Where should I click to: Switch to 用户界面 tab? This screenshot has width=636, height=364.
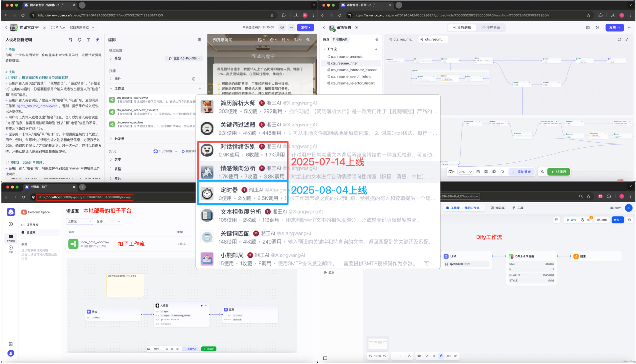[x=491, y=28]
